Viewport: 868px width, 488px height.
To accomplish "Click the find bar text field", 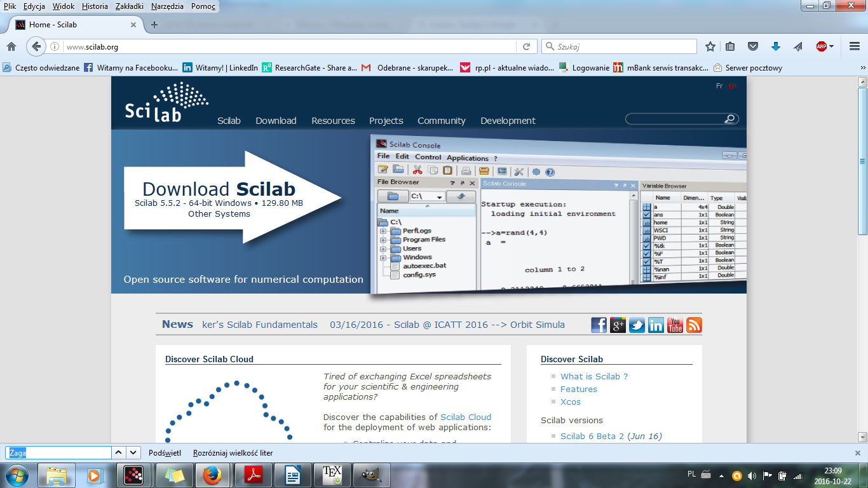I will [58, 453].
